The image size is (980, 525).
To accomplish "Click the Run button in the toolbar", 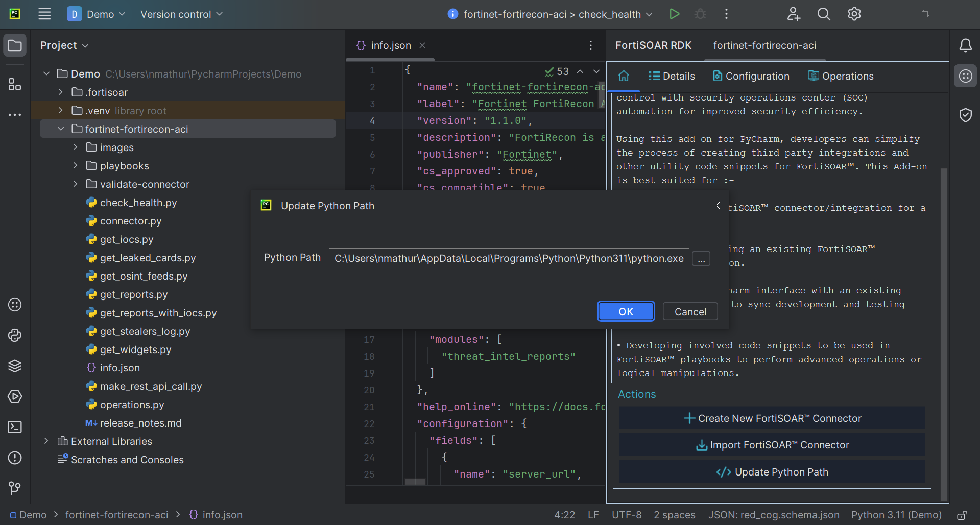I will (x=674, y=14).
